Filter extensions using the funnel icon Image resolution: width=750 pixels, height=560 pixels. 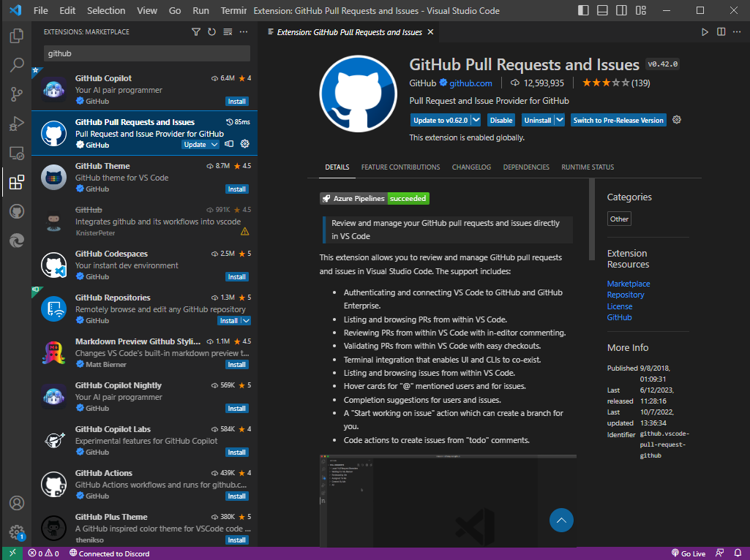[x=196, y=32]
